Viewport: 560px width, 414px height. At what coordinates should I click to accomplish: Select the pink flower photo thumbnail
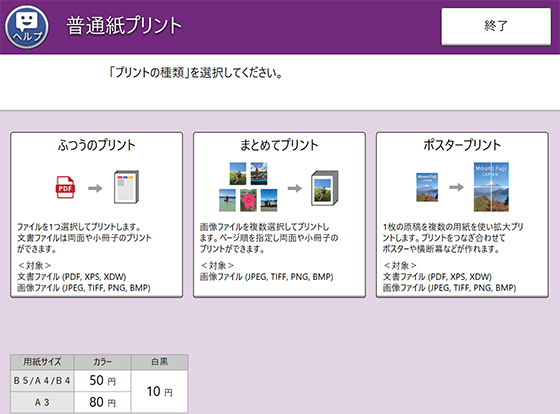pyautogui.click(x=249, y=200)
